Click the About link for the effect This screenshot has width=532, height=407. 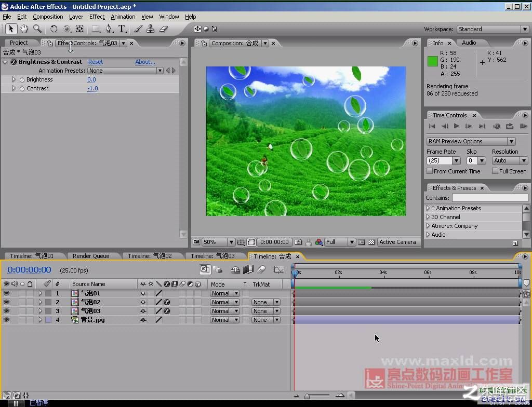(x=145, y=62)
